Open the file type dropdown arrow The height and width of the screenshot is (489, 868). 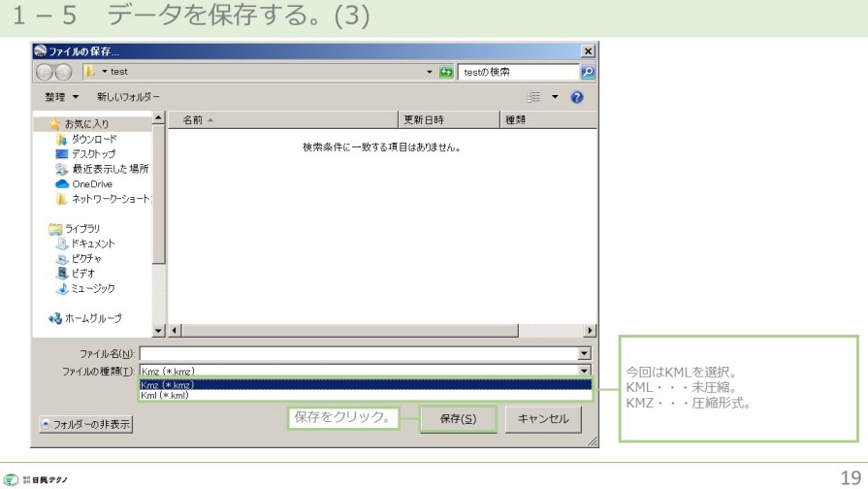pos(585,371)
